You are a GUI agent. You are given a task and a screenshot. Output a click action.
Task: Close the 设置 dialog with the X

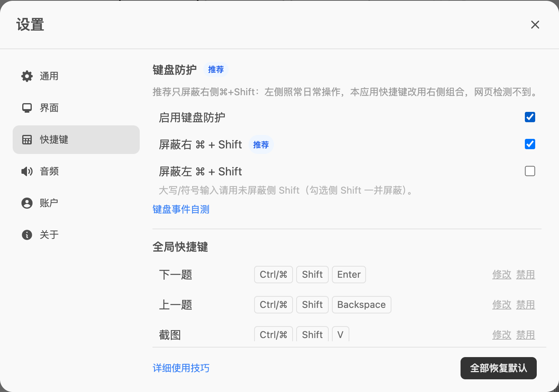pos(535,25)
